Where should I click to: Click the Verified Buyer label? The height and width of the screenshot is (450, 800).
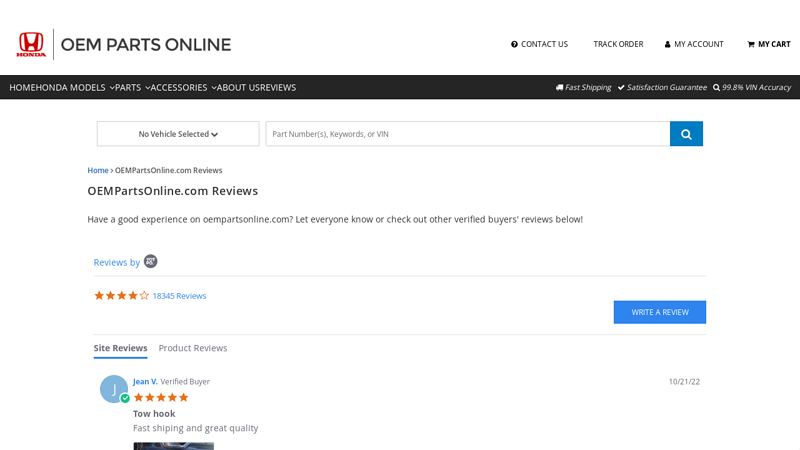(x=185, y=382)
